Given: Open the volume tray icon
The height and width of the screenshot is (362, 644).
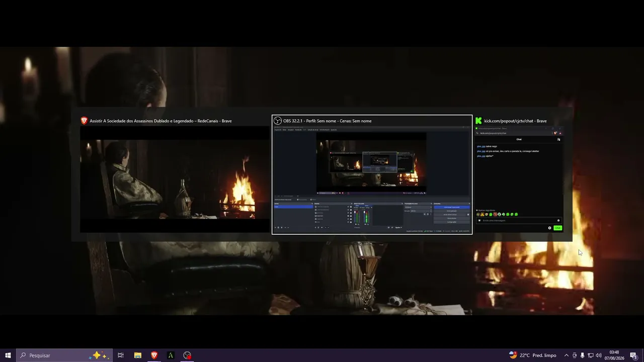Looking at the screenshot, I should [599, 355].
